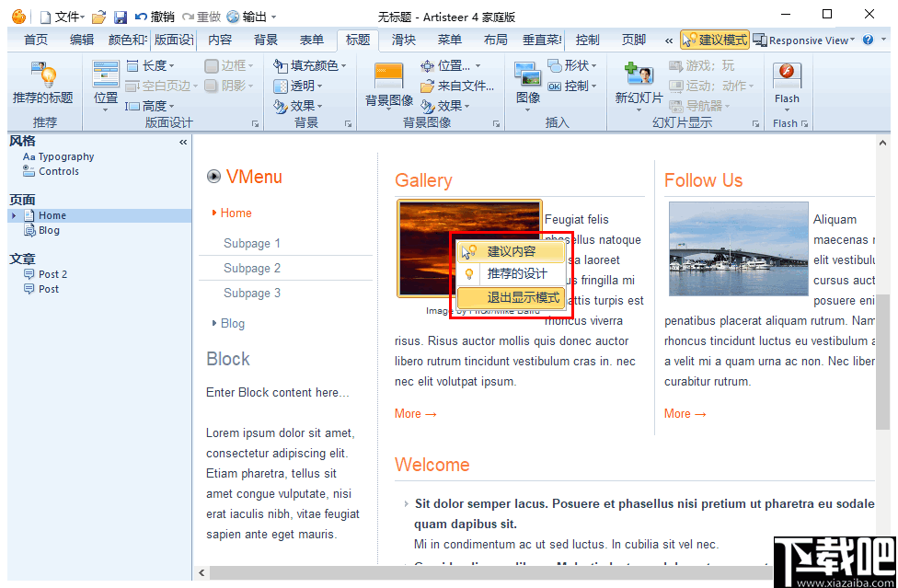898x588 pixels.
Task: Select the Home page in the 页面 panel
Action: click(52, 214)
